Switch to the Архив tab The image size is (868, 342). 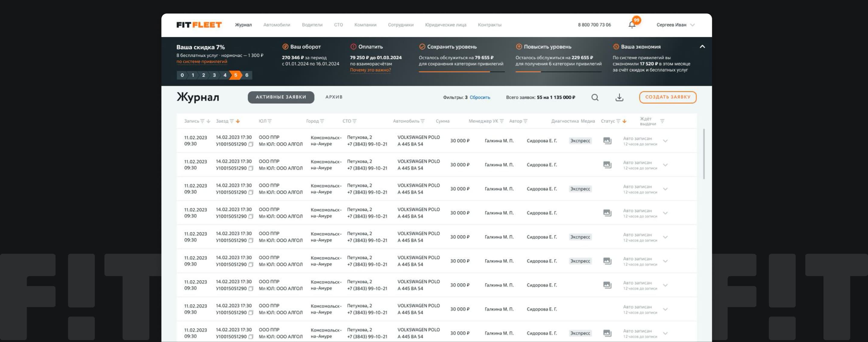pos(334,97)
